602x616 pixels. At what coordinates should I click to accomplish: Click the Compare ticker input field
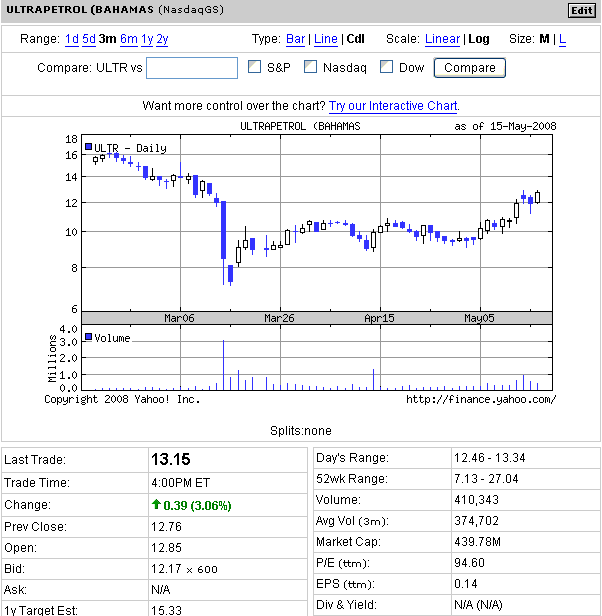tap(191, 68)
